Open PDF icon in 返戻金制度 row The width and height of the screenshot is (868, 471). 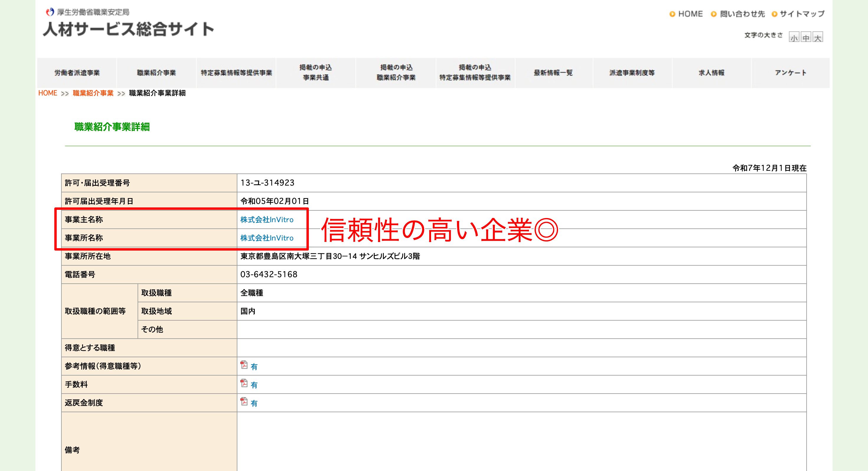pyautogui.click(x=244, y=402)
